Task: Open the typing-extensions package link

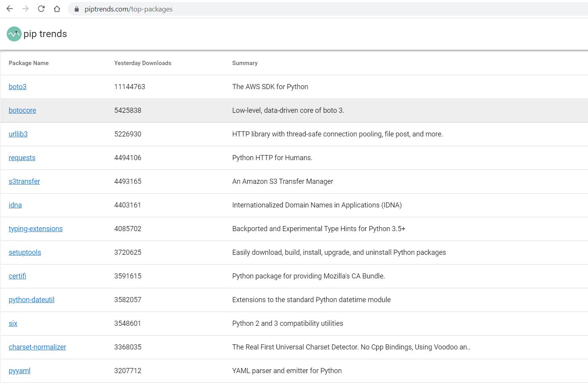Action: click(35, 229)
